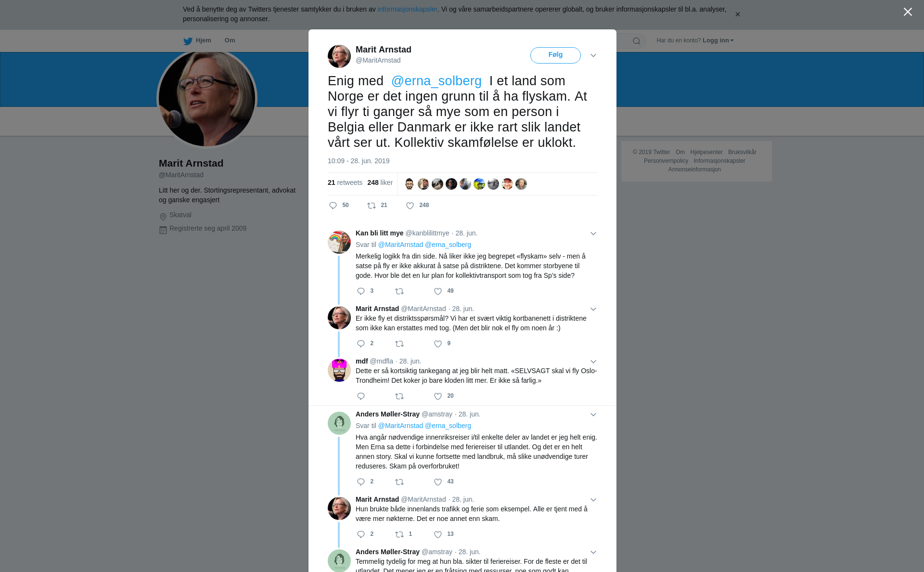Open options chevron on main tweet

[x=593, y=55]
